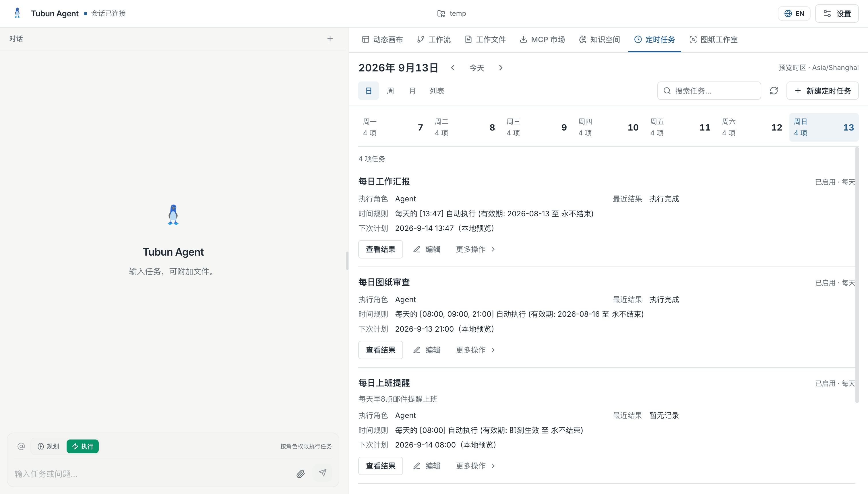Select the 定时任务 tab

tap(654, 39)
